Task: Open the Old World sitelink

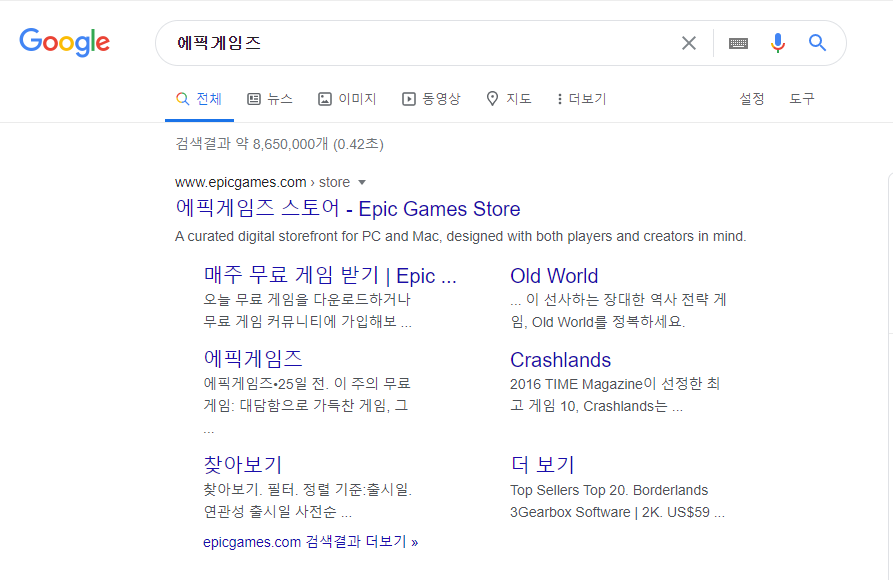Action: [554, 276]
